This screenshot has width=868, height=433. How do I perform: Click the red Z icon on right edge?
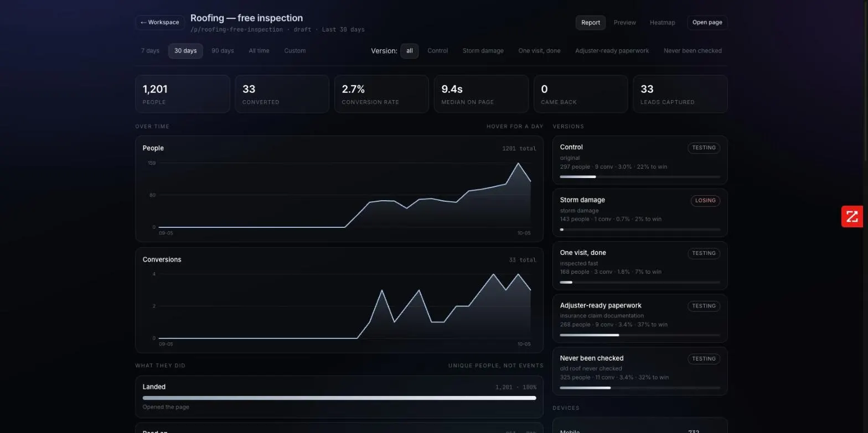(x=852, y=216)
